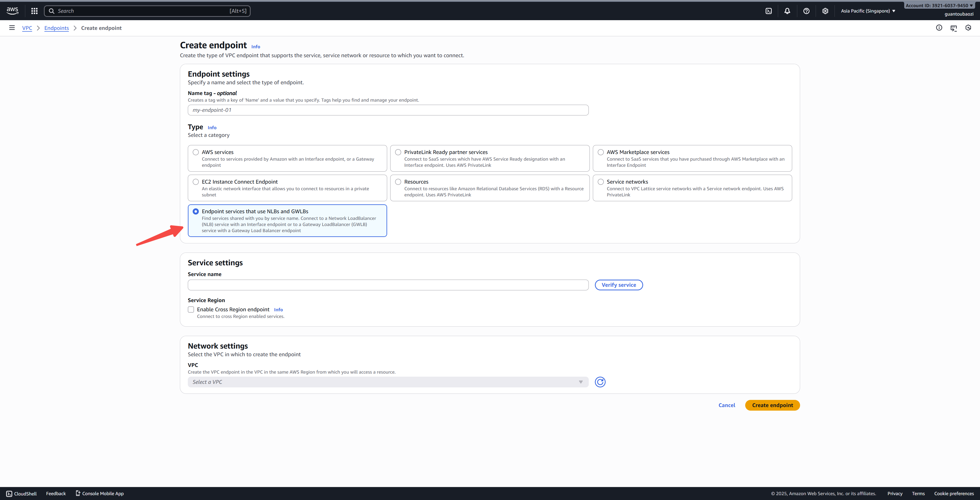980x500 pixels.
Task: Expand the Account ID menu
Action: (939, 5)
